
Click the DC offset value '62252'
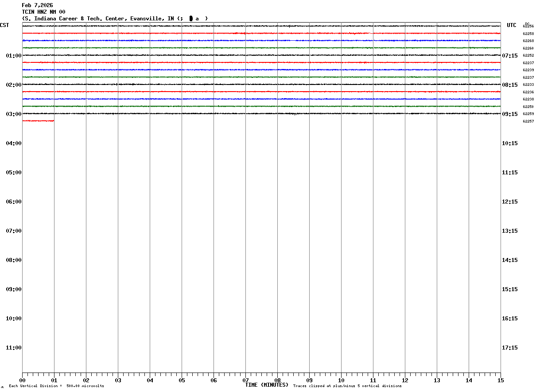point(528,55)
